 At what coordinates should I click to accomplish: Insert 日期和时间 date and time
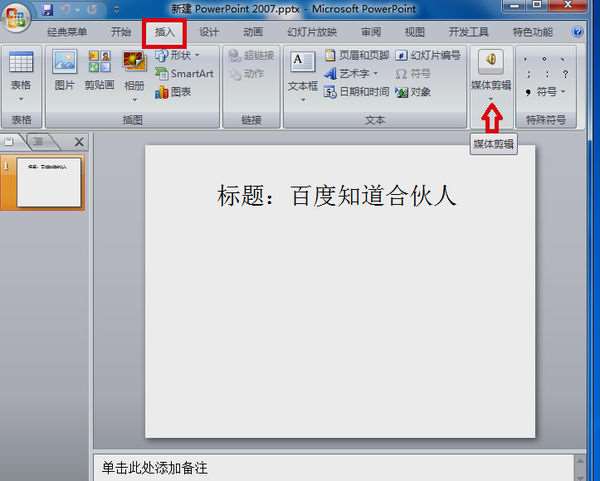[357, 92]
